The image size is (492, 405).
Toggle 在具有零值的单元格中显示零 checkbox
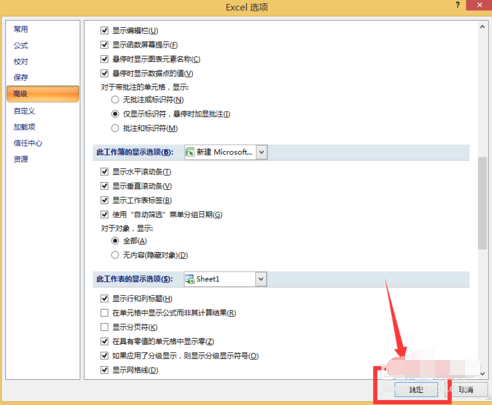pos(104,341)
